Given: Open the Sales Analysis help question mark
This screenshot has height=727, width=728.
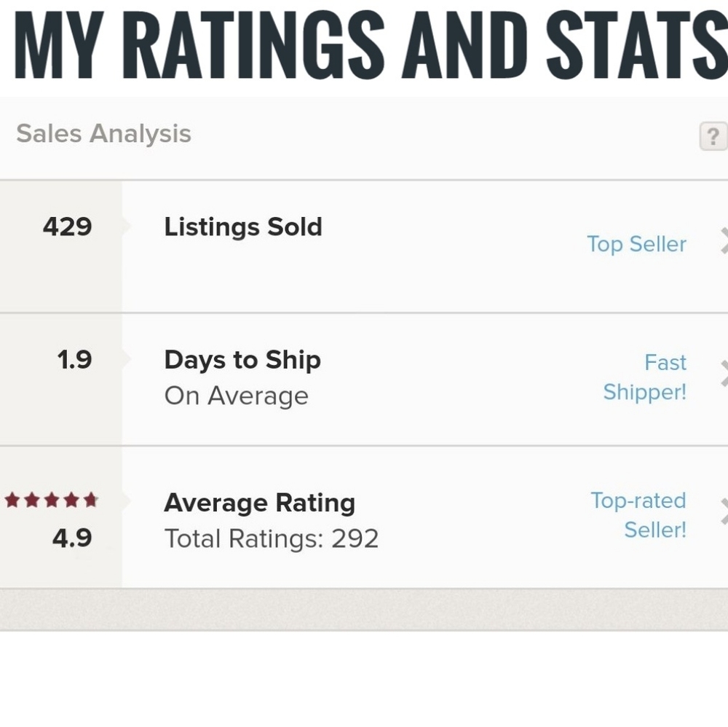Looking at the screenshot, I should tap(713, 136).
